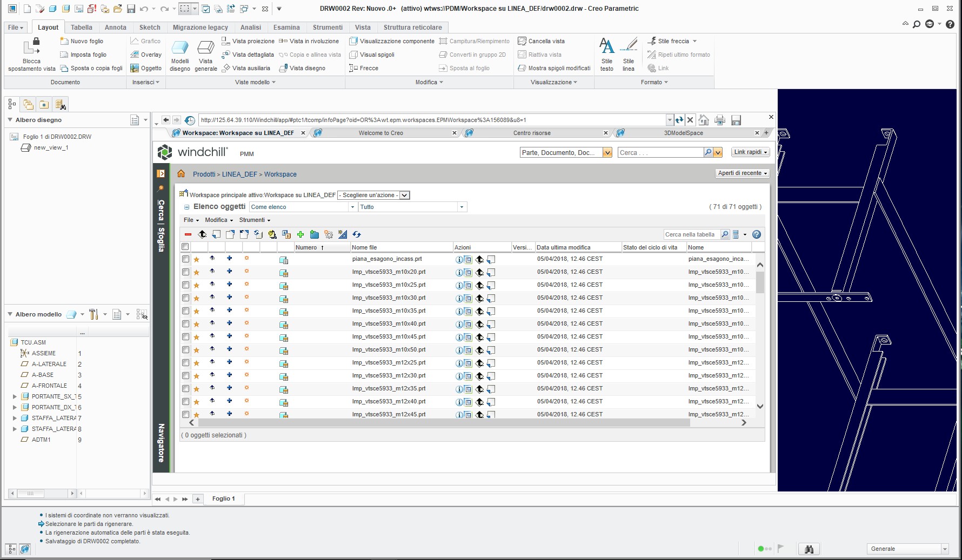Click the Prodotti breadcrumb link
The image size is (962, 560).
[x=204, y=174]
